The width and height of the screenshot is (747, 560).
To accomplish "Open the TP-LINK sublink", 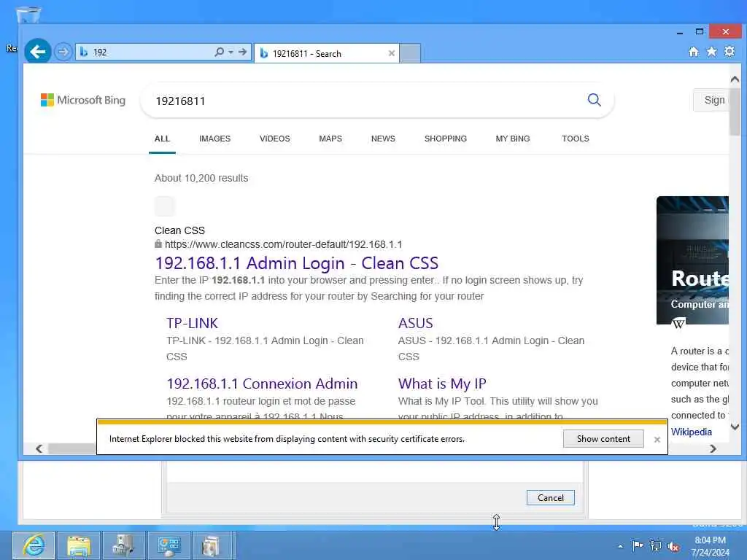I will [192, 323].
